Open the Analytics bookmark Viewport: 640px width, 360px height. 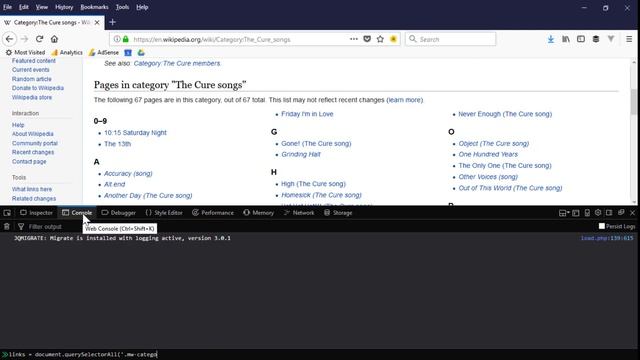[67, 53]
